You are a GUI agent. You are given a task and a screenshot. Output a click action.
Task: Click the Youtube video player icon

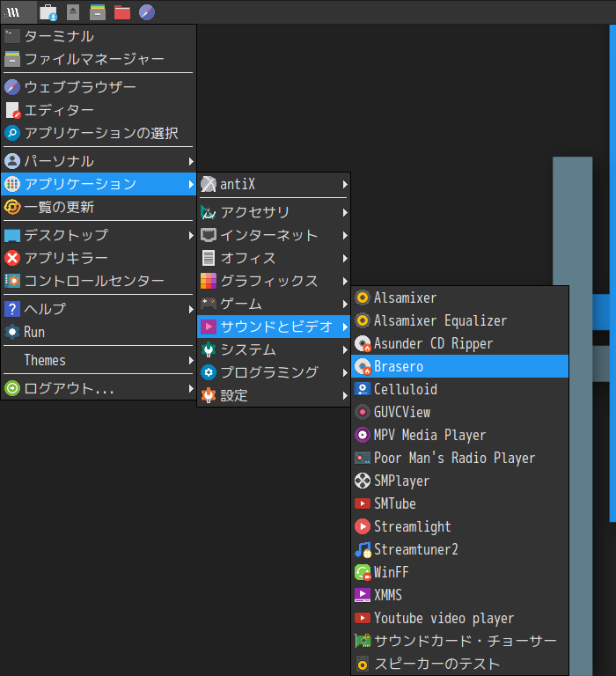[363, 618]
